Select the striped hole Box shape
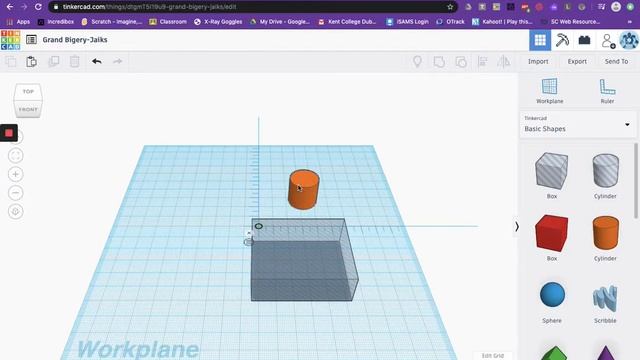This screenshot has width=640, height=360. pos(551,171)
